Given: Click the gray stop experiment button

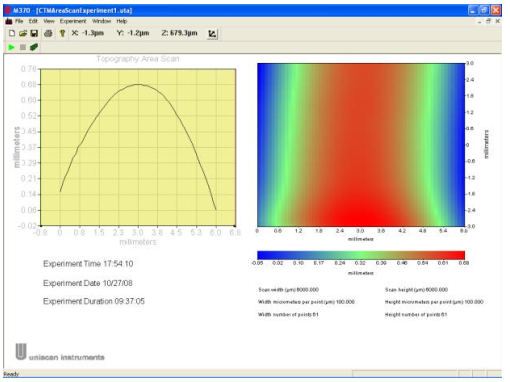Looking at the screenshot, I should tap(23, 47).
